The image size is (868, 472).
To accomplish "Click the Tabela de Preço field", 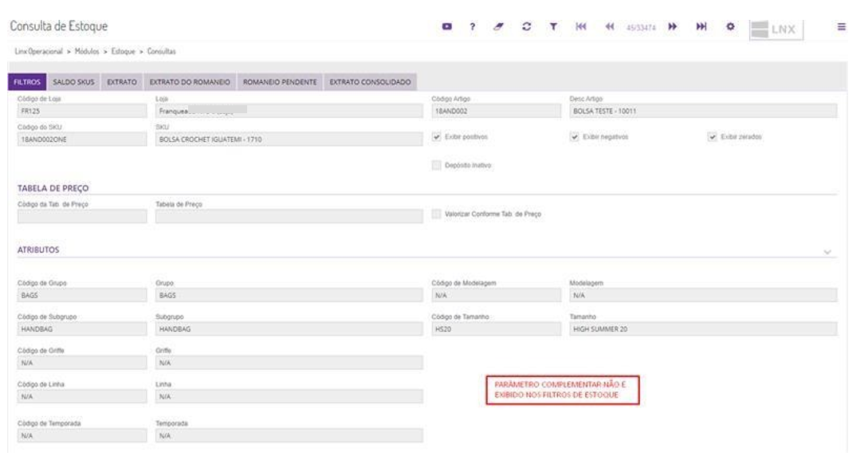I will 289,216.
